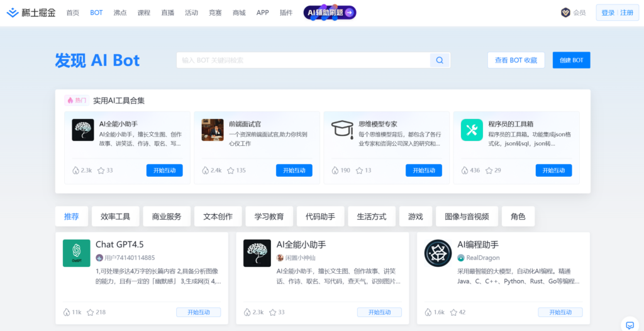Switch to the 代码助手 category tab
644x331 pixels.
320,216
